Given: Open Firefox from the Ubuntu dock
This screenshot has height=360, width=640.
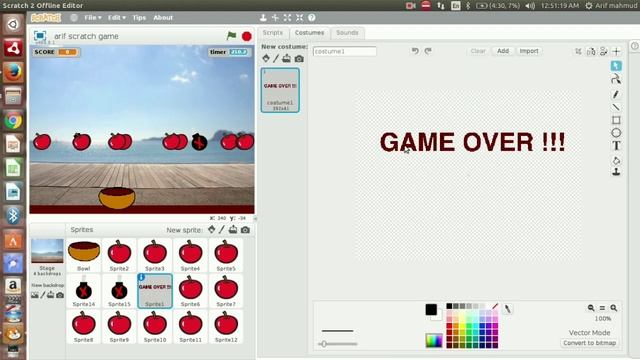Looking at the screenshot, I should [13, 72].
